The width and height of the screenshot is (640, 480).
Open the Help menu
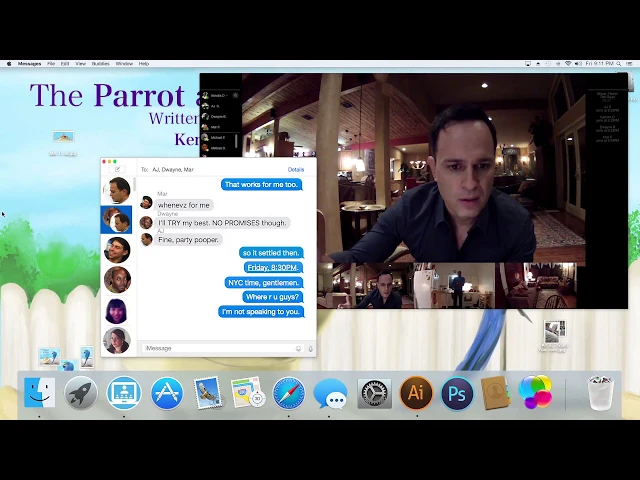coord(144,64)
